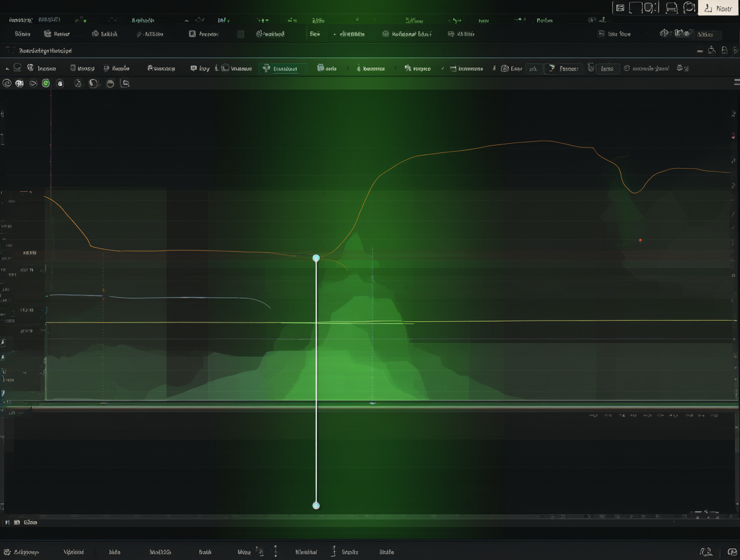Click the minus icon in the panel header right
Viewport: 740px width, 560px height.
point(700,51)
